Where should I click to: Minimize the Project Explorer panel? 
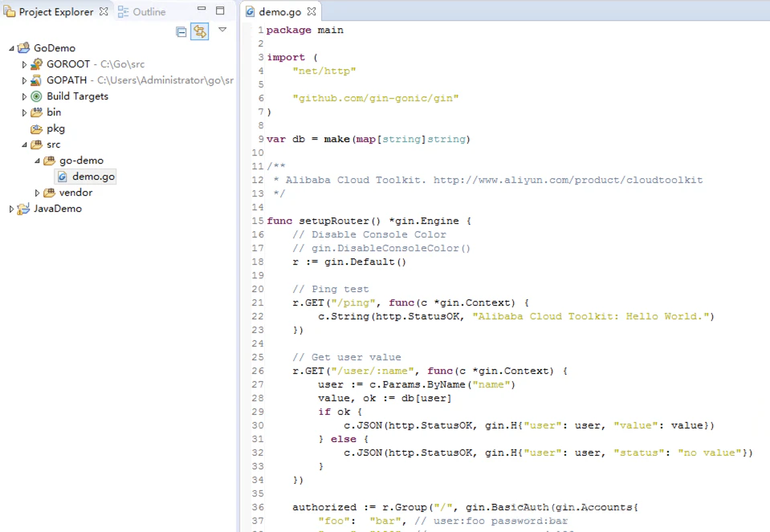[202, 9]
